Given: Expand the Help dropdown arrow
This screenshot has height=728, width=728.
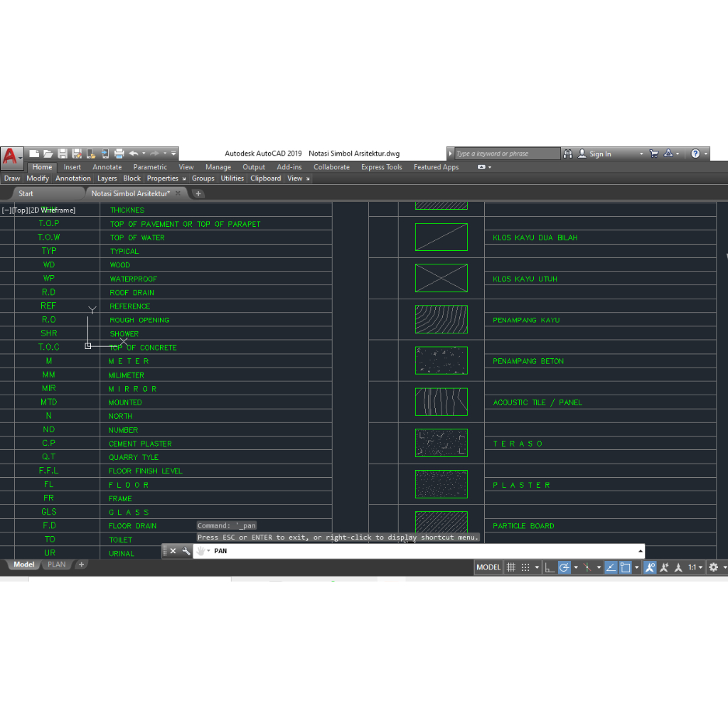Looking at the screenshot, I should [706, 154].
